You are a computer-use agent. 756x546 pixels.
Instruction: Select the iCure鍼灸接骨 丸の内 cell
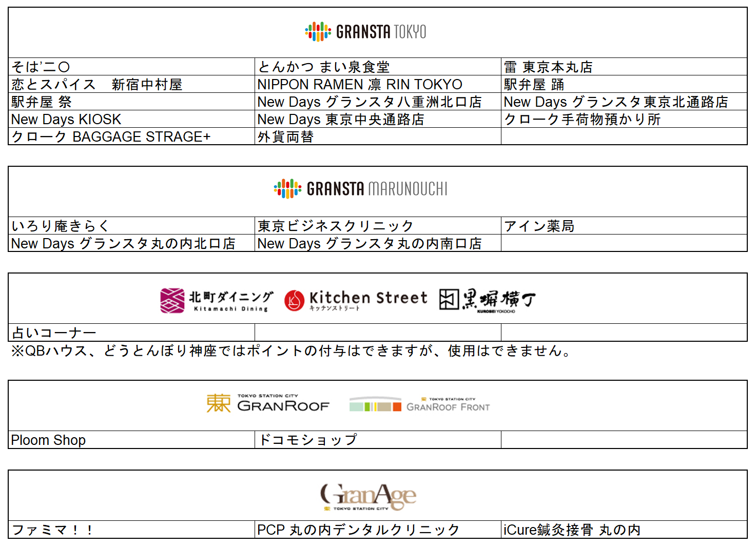624,530
